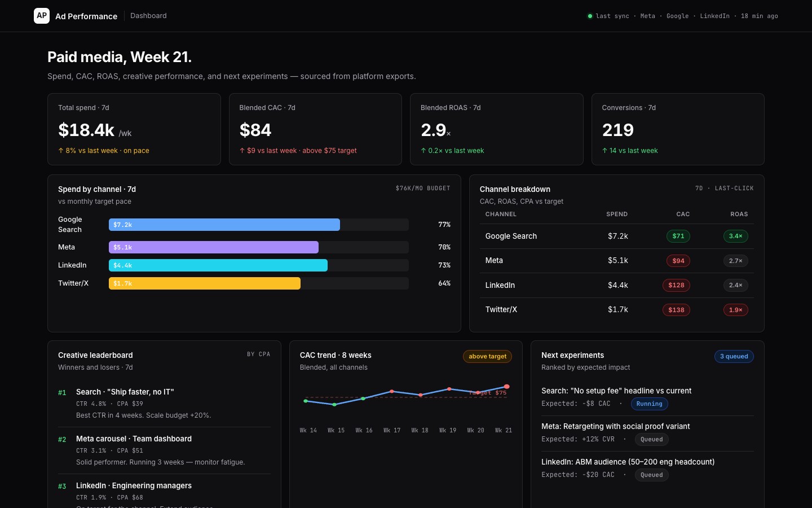Click the green sync status dot
812x508 pixels.
590,16
